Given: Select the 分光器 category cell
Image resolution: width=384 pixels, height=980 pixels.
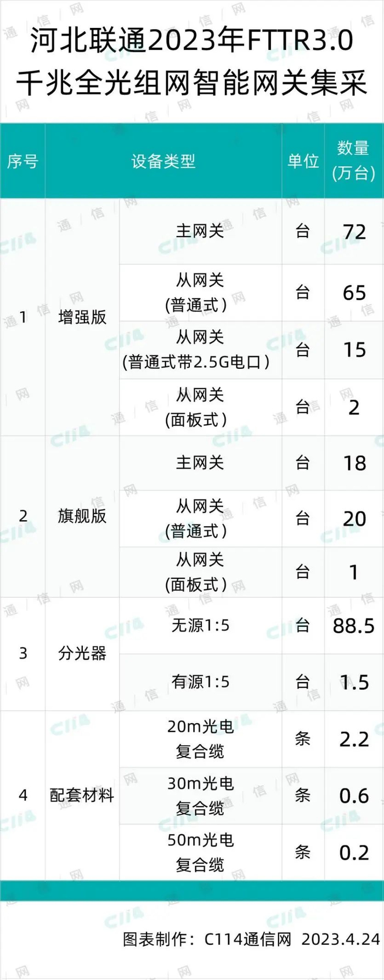Looking at the screenshot, I should [82, 653].
